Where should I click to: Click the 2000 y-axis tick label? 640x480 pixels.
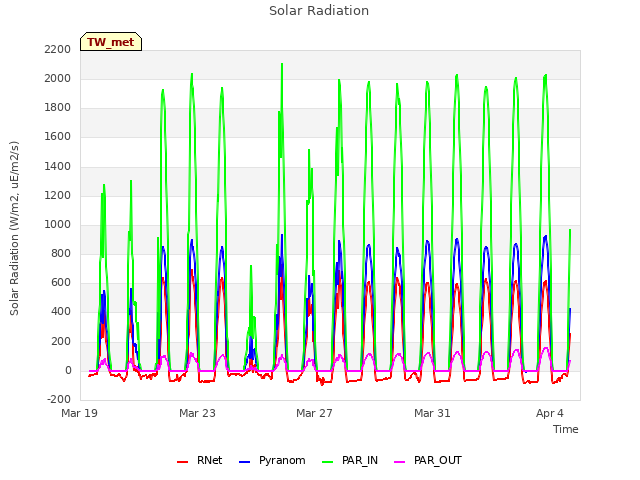pos(58,78)
